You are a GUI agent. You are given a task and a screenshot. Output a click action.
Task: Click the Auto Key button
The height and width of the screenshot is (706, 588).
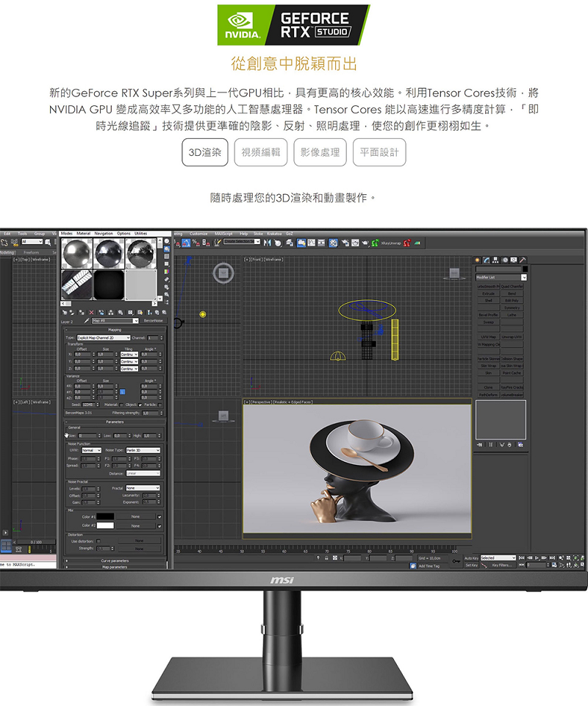(x=471, y=558)
